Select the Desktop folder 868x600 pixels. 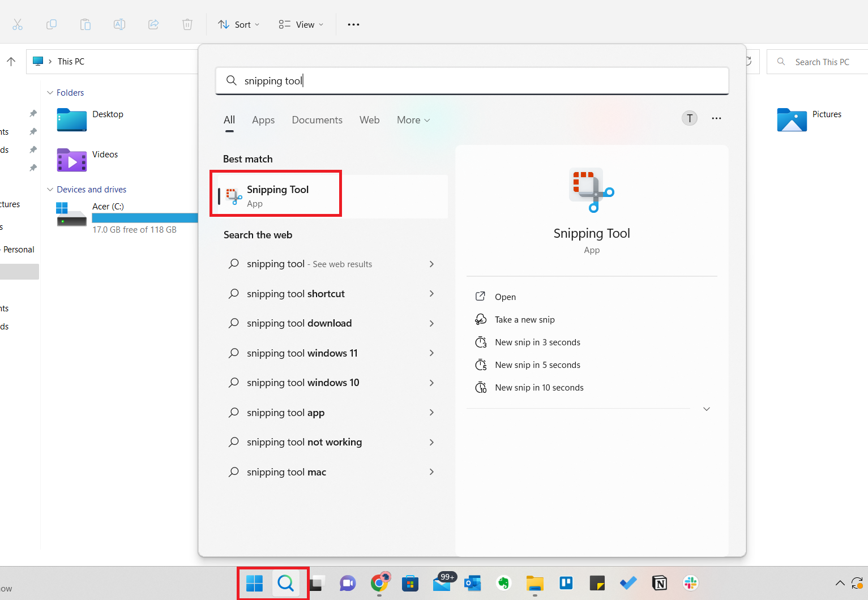click(90, 119)
